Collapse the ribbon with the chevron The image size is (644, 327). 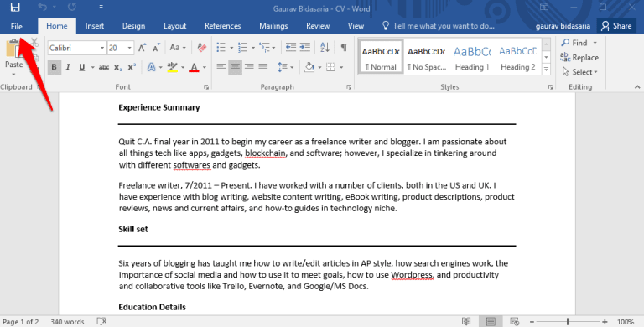[637, 87]
